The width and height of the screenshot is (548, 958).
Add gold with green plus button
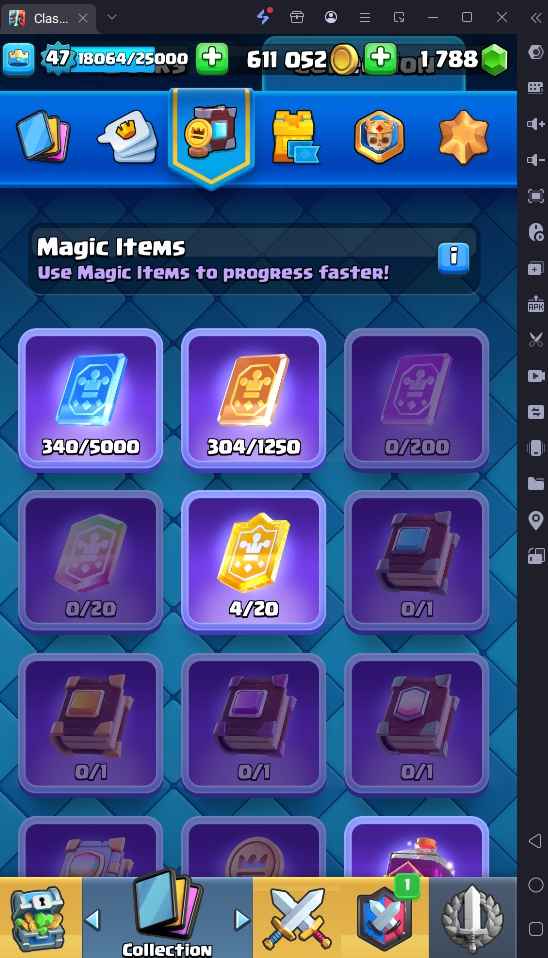(x=380, y=59)
